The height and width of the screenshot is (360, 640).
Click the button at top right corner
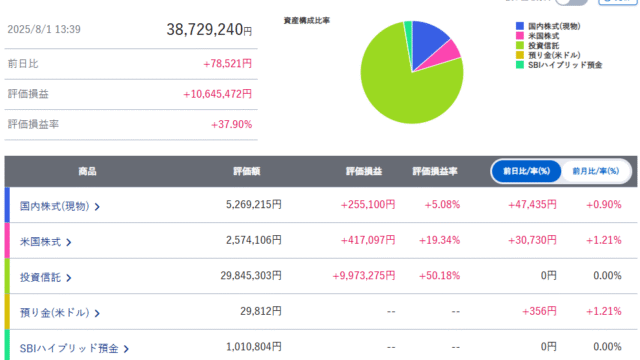[x=617, y=2]
